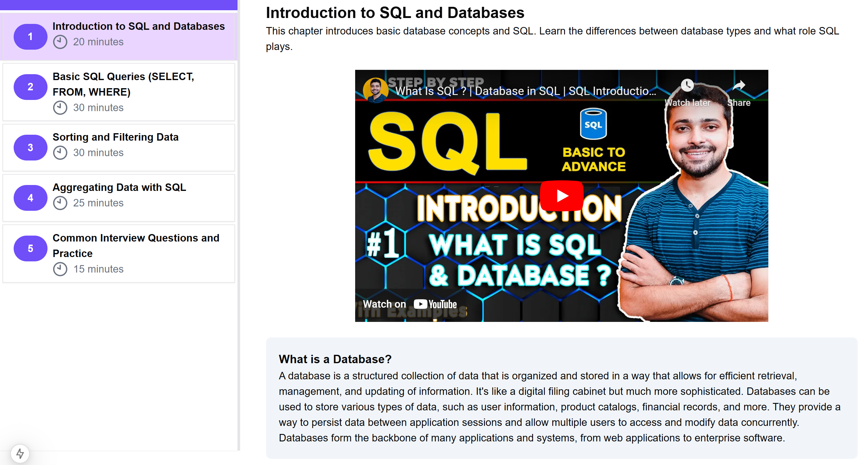Click chapter 1 number badge
This screenshot has height=465, width=868.
point(30,36)
